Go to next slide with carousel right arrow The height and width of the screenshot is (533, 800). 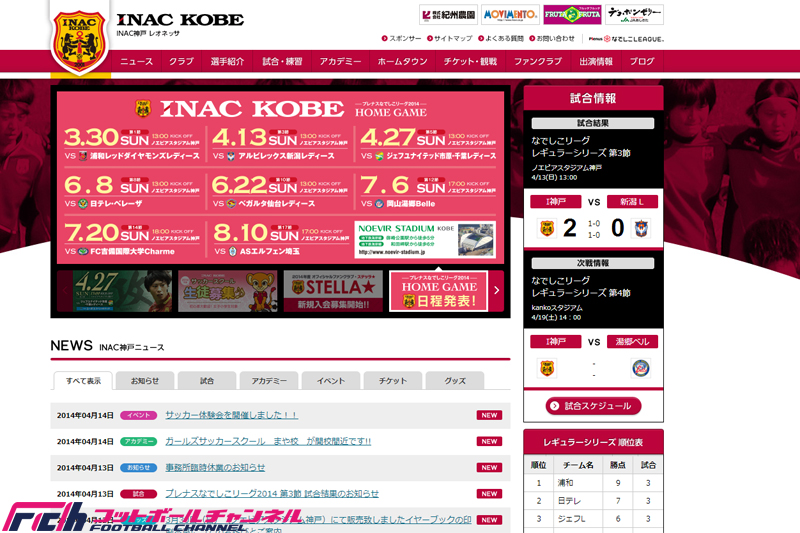pyautogui.click(x=496, y=290)
